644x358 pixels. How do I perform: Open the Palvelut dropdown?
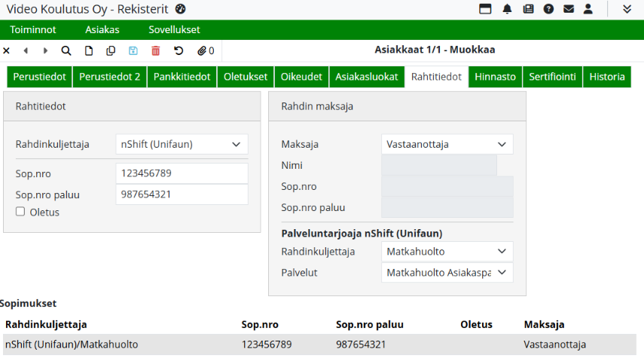click(x=447, y=272)
